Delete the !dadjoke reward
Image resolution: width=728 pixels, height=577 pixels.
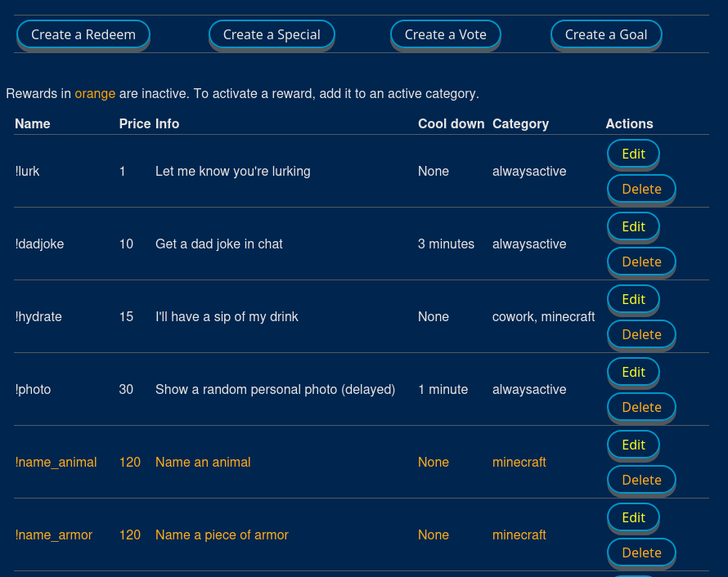(641, 262)
